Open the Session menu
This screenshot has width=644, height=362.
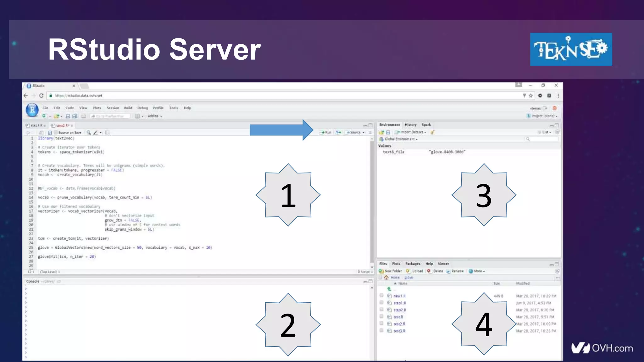[x=113, y=108]
